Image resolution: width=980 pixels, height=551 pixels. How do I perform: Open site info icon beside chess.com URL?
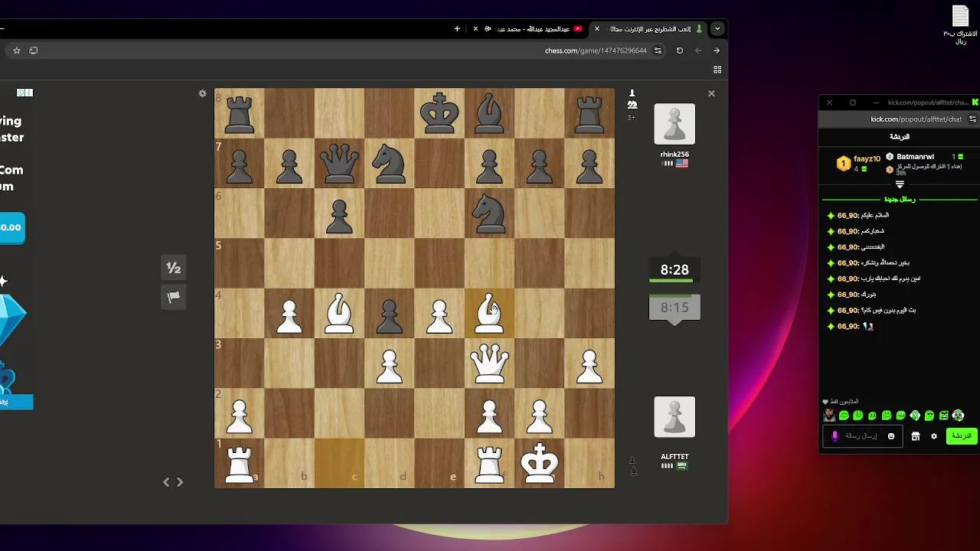[x=658, y=51]
